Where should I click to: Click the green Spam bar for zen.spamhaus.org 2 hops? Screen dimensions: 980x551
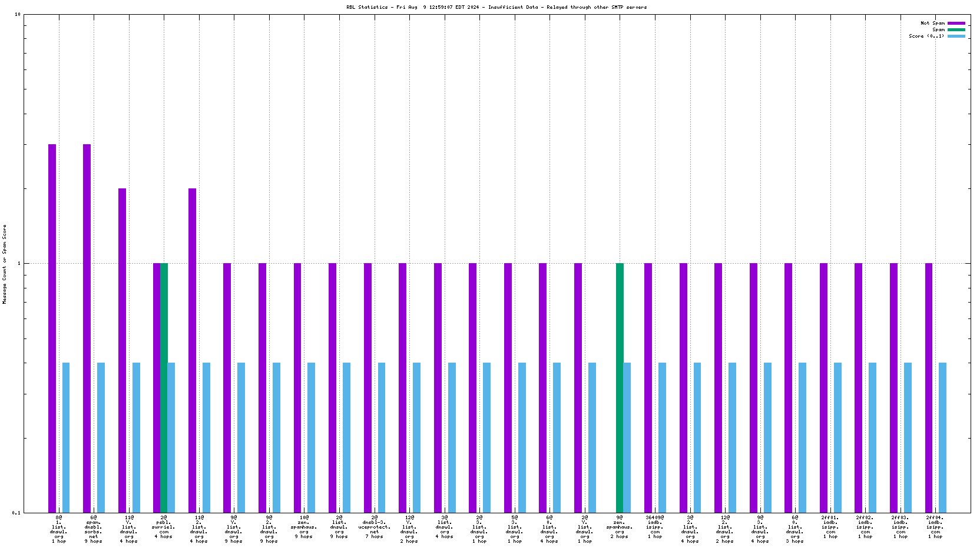pyautogui.click(x=620, y=387)
